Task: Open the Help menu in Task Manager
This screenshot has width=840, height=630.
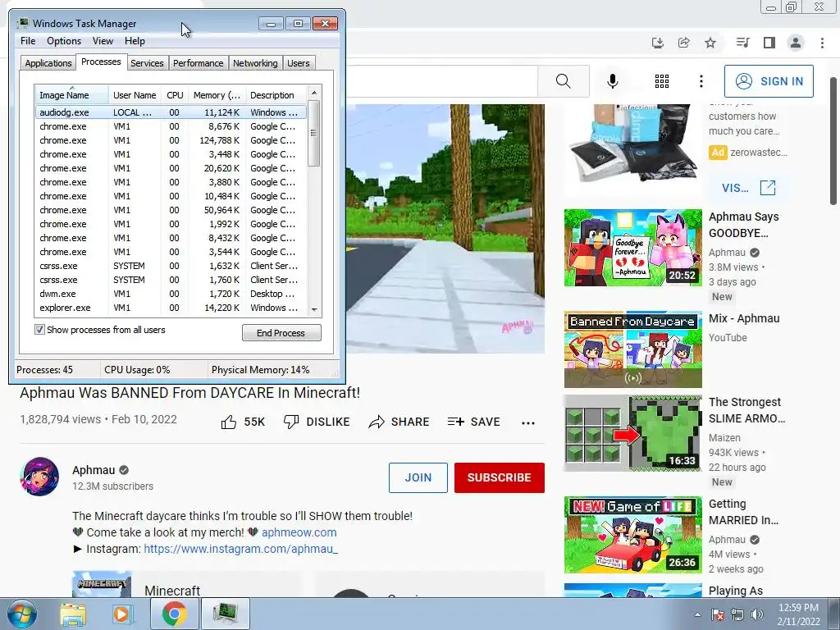Action: click(135, 41)
